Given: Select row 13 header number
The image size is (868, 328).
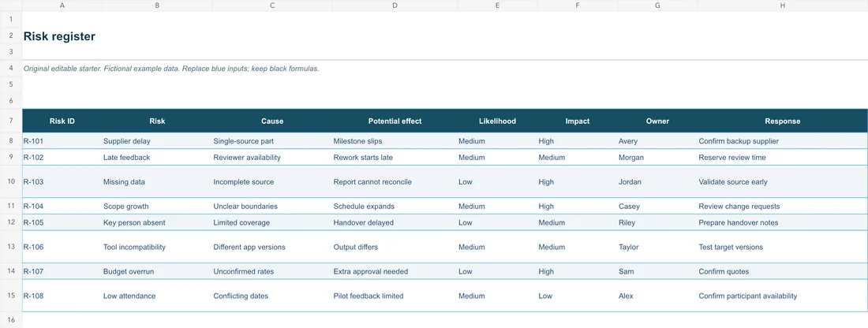Looking at the screenshot, I should [x=11, y=247].
